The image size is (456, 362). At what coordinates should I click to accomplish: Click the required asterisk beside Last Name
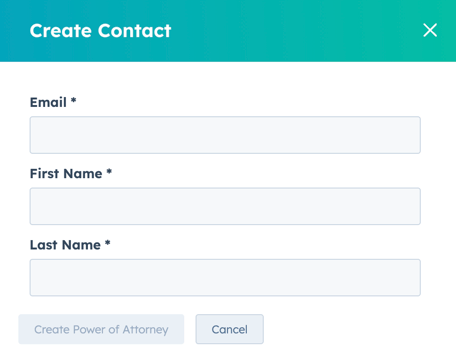tap(107, 243)
